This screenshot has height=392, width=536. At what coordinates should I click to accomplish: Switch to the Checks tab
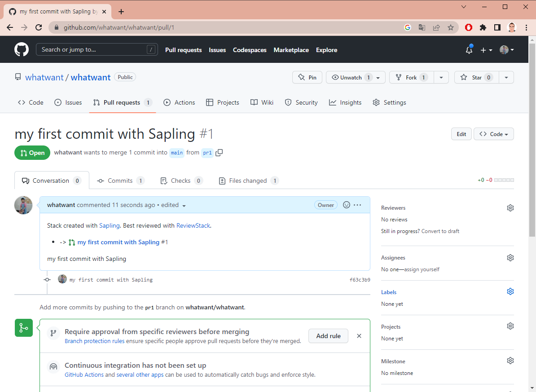tap(181, 181)
